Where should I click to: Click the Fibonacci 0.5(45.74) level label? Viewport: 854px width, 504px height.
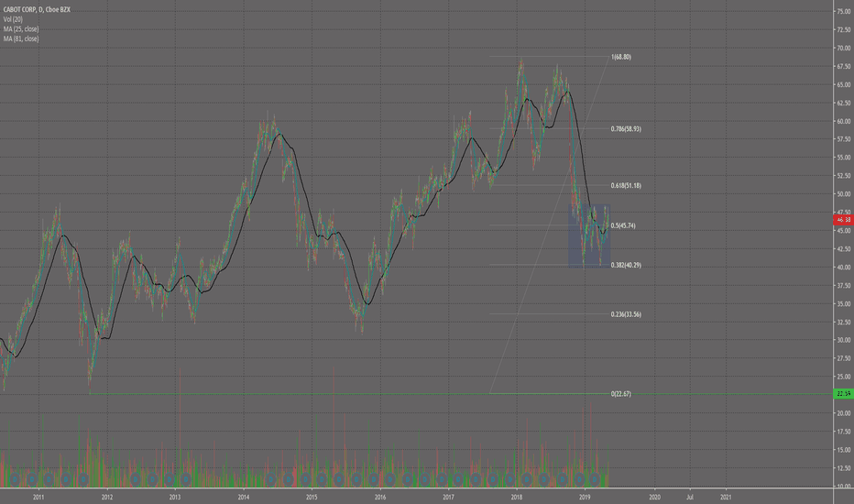click(x=623, y=225)
